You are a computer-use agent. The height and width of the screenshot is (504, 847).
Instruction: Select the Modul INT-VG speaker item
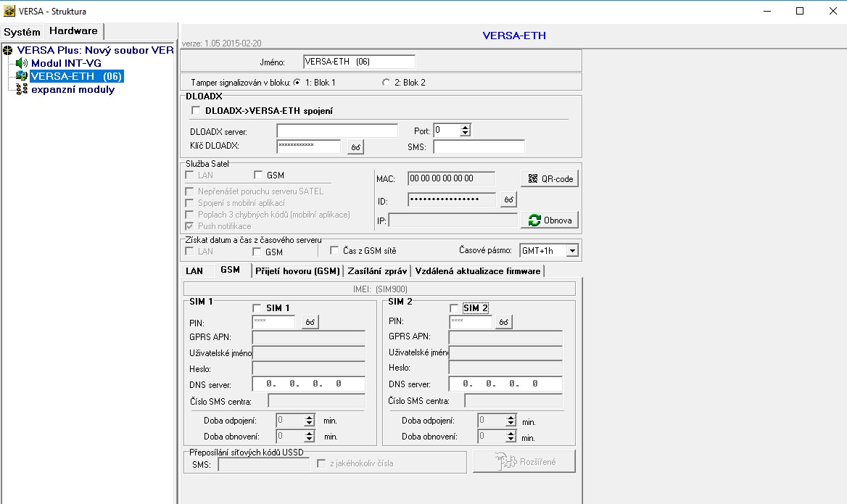pyautogui.click(x=65, y=63)
